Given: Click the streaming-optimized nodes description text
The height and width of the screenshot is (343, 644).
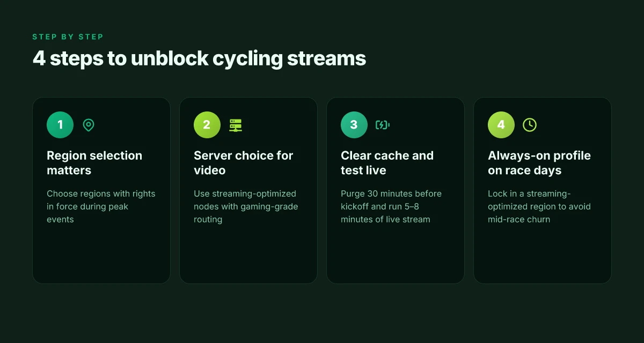Looking at the screenshot, I should [x=246, y=206].
